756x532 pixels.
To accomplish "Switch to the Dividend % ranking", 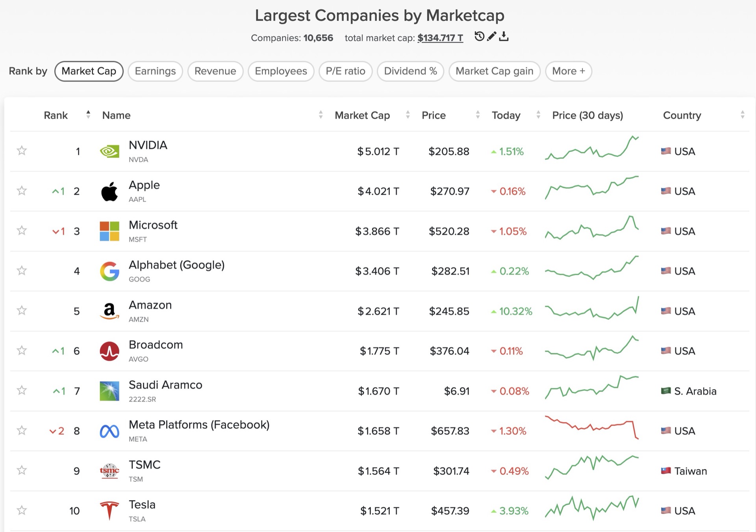I will coord(410,71).
